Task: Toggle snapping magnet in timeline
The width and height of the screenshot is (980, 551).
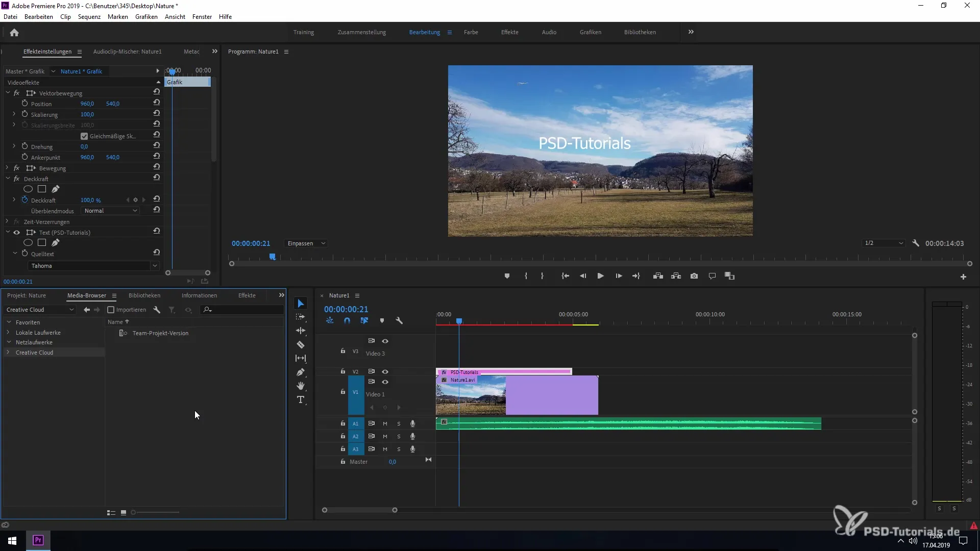Action: point(347,321)
